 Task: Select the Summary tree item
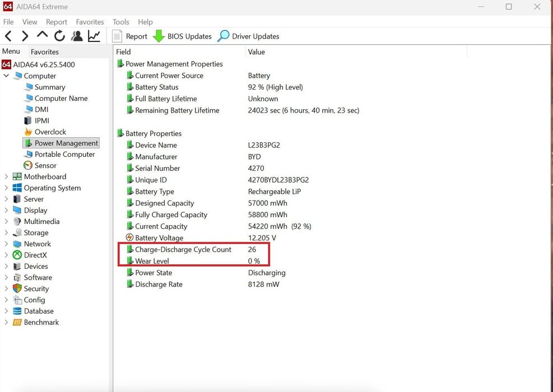coord(50,87)
